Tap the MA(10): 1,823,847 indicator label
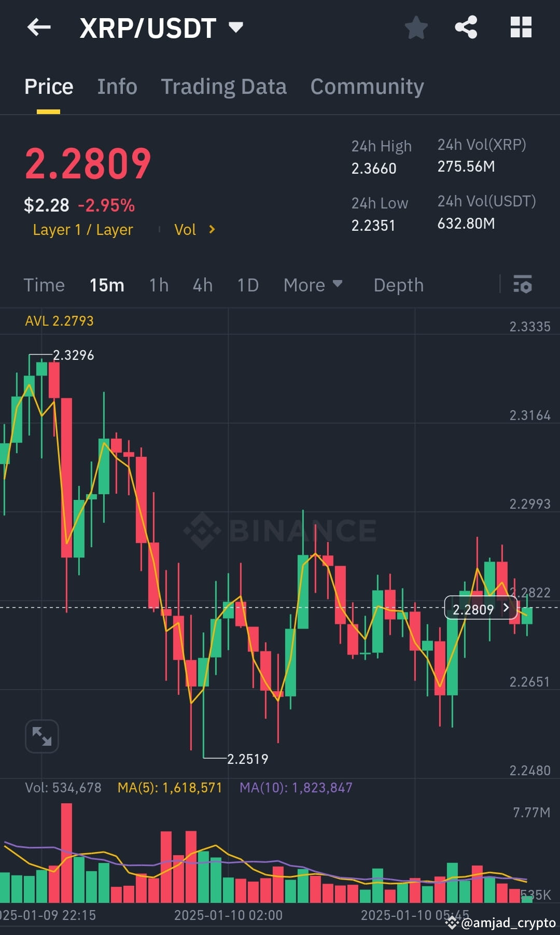560x935 pixels. click(x=296, y=788)
